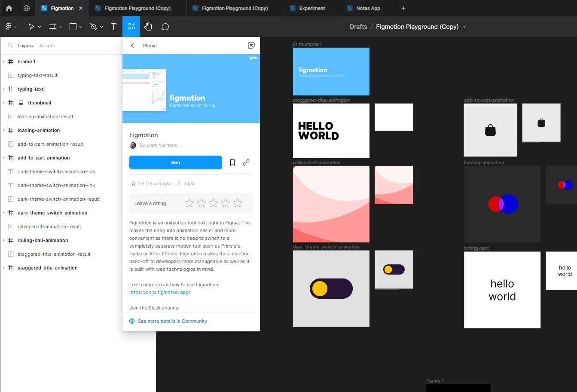Open the shape tools dropdown arrow
This screenshot has height=392, width=577.
click(x=81, y=27)
